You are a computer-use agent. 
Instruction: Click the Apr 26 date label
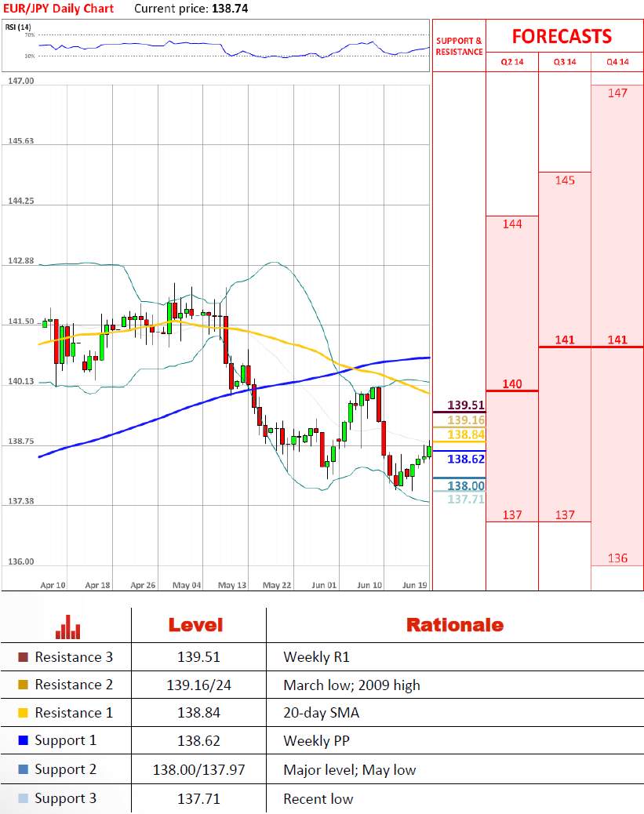(x=143, y=585)
